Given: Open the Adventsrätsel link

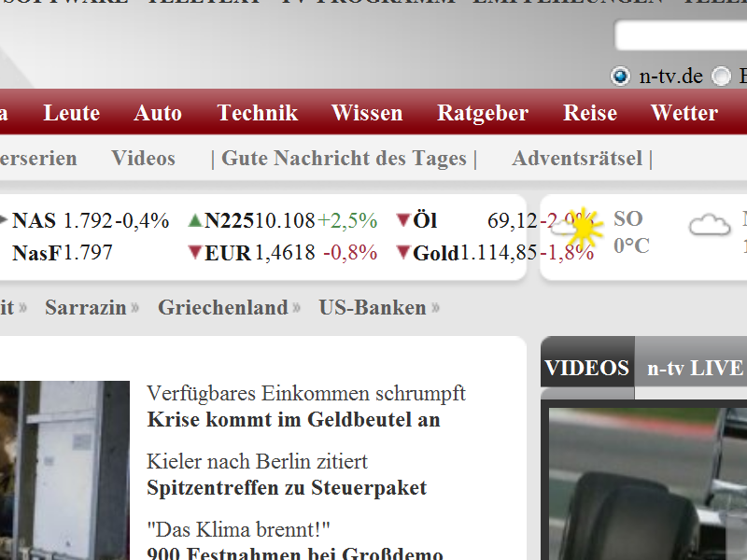Looking at the screenshot, I should (x=577, y=158).
